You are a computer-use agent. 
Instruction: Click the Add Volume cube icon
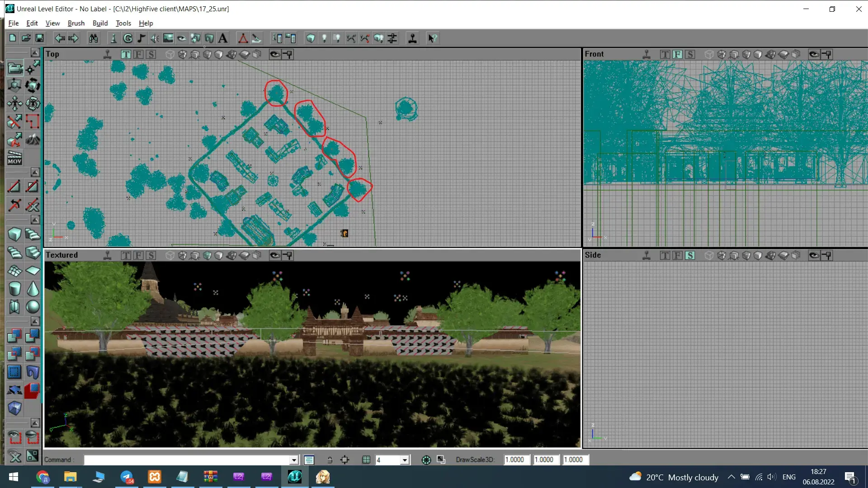(14, 408)
